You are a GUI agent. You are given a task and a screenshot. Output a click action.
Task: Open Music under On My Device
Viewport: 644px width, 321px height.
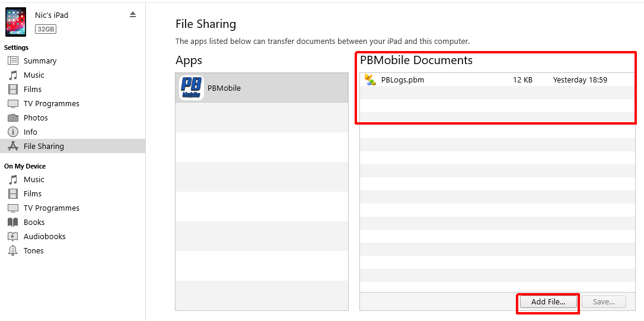pyautogui.click(x=34, y=179)
